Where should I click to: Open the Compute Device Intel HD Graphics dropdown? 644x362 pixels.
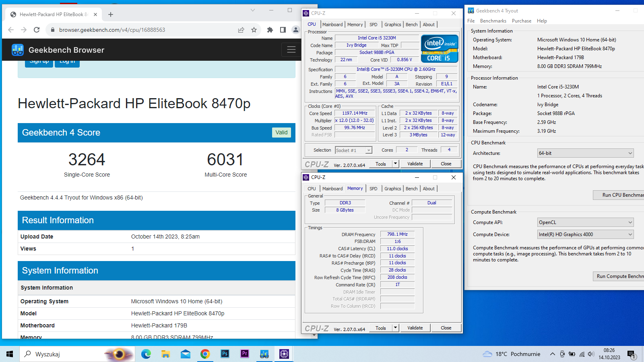(585, 234)
